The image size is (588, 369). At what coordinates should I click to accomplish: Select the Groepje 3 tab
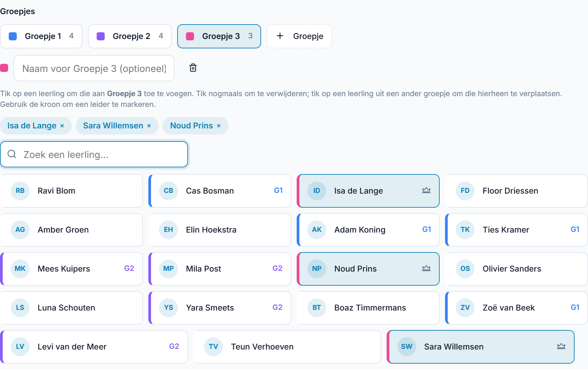click(219, 36)
